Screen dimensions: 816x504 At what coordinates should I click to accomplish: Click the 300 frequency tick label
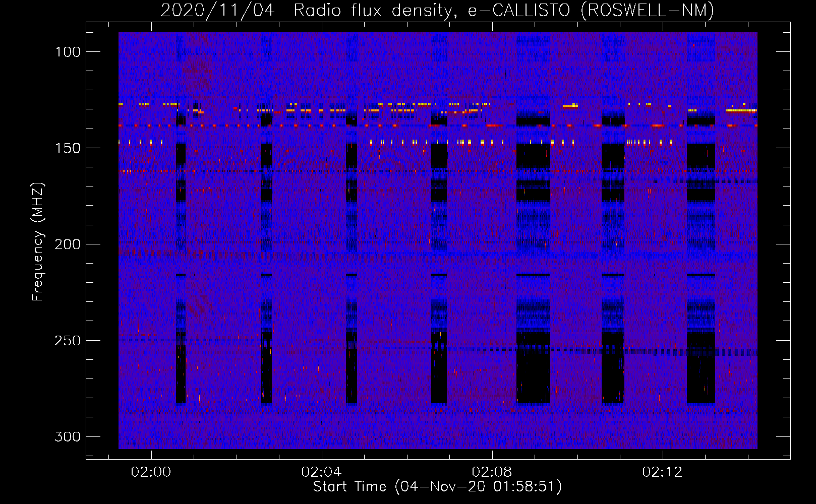pos(68,436)
